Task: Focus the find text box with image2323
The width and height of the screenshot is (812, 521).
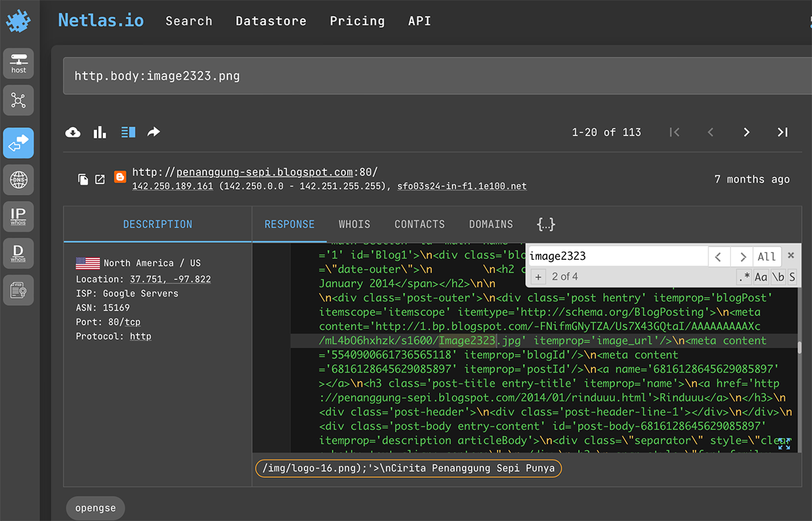Action: [617, 256]
